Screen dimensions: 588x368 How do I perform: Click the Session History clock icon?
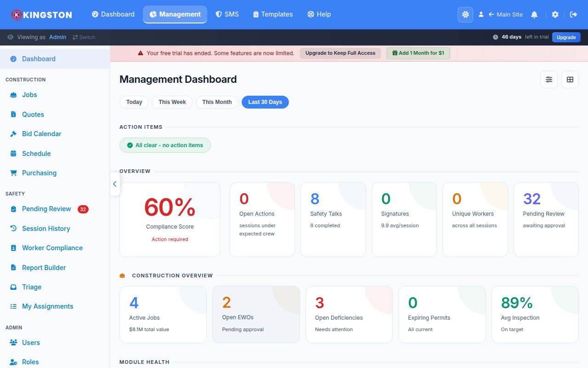click(x=13, y=229)
